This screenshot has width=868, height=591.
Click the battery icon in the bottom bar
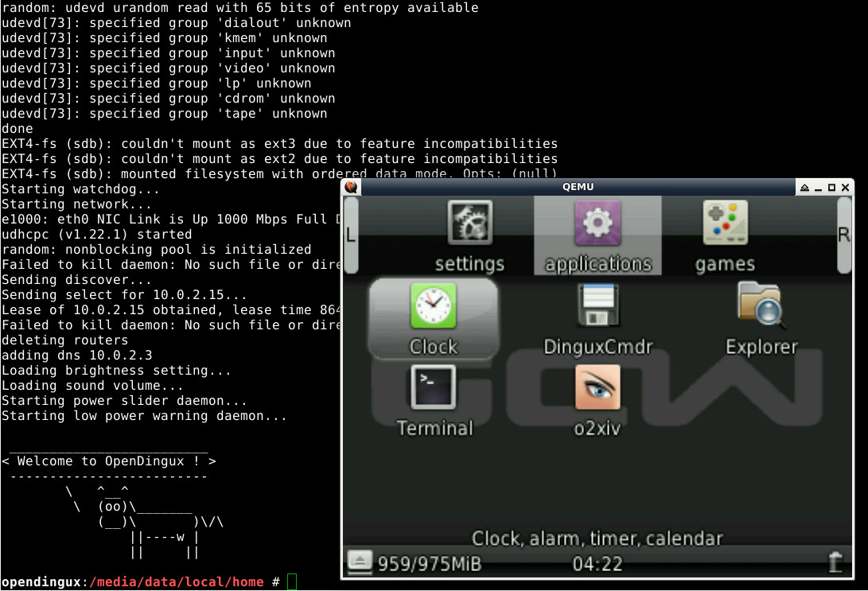pos(835,562)
